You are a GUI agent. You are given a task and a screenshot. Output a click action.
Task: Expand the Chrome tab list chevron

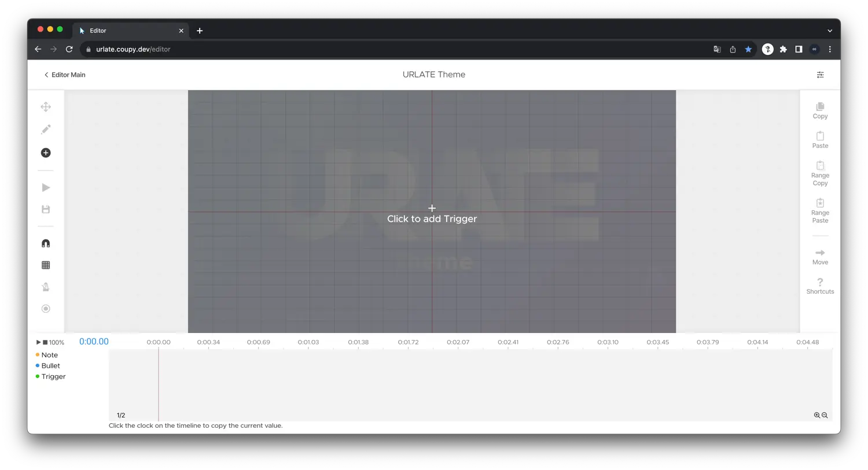830,31
